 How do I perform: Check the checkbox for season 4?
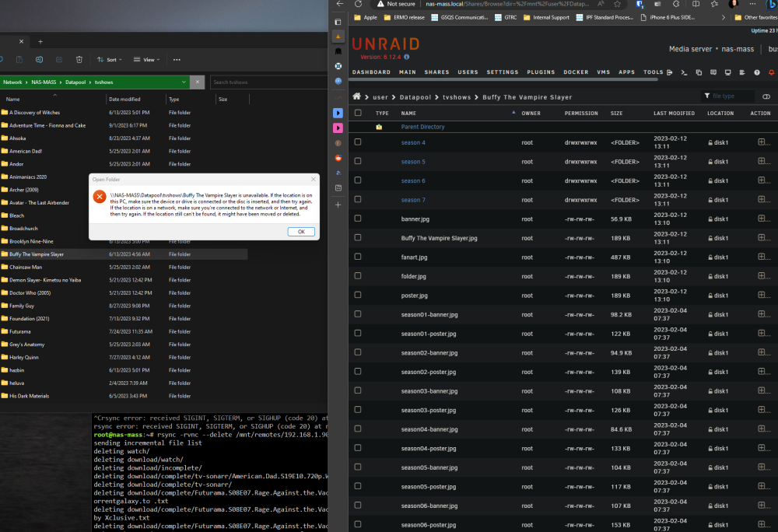click(358, 142)
